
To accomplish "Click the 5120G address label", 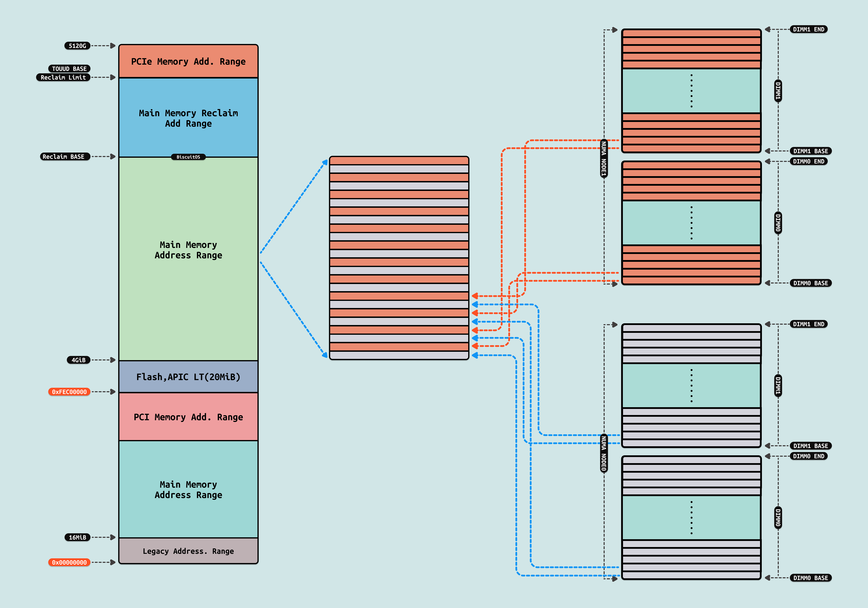I will point(77,46).
